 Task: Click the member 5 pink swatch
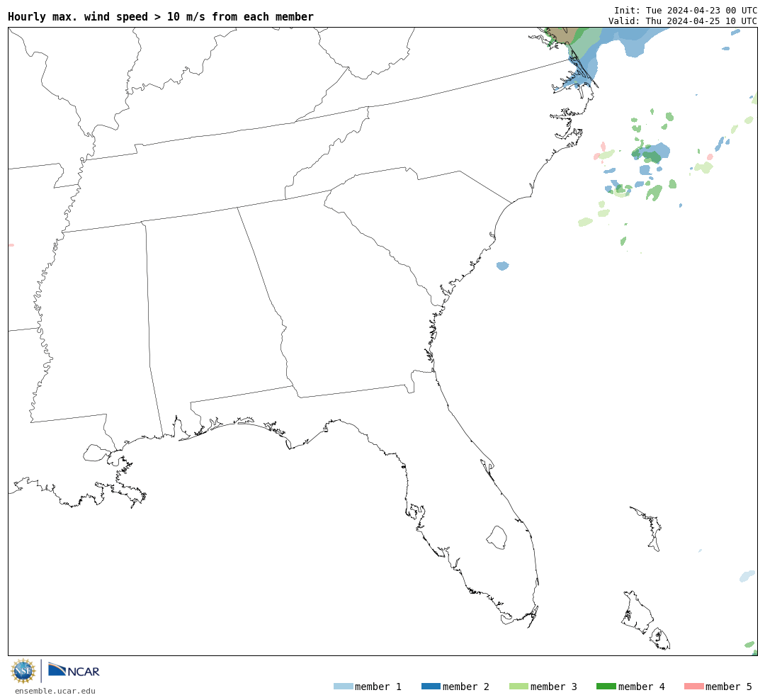pyautogui.click(x=693, y=686)
